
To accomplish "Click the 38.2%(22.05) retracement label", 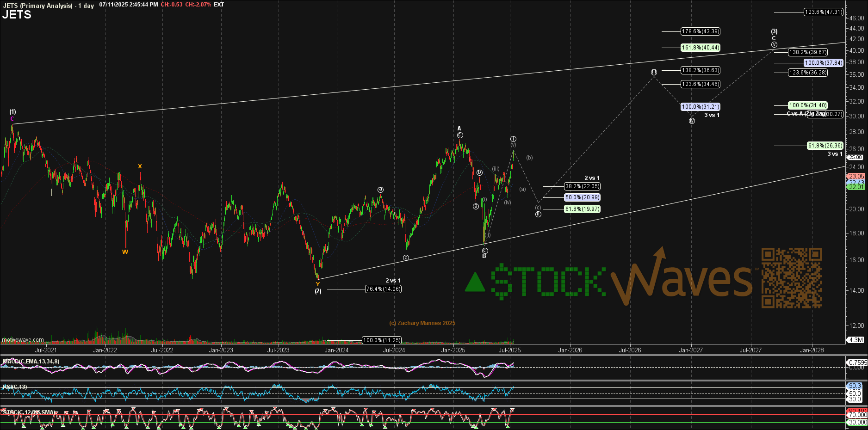I will tap(582, 186).
